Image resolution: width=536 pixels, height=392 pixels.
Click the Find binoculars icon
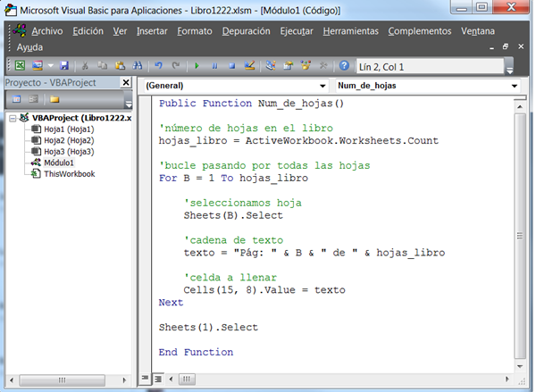(137, 65)
